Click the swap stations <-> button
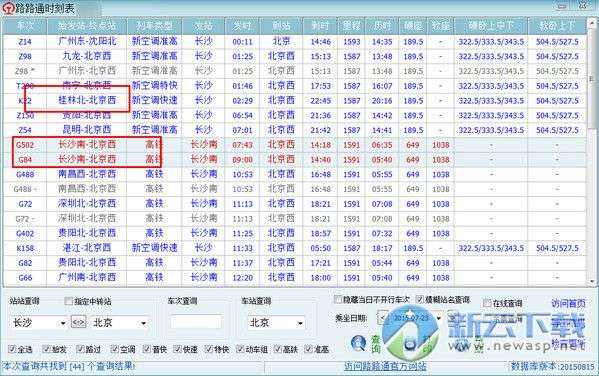This screenshot has width=599, height=376. coord(78,323)
